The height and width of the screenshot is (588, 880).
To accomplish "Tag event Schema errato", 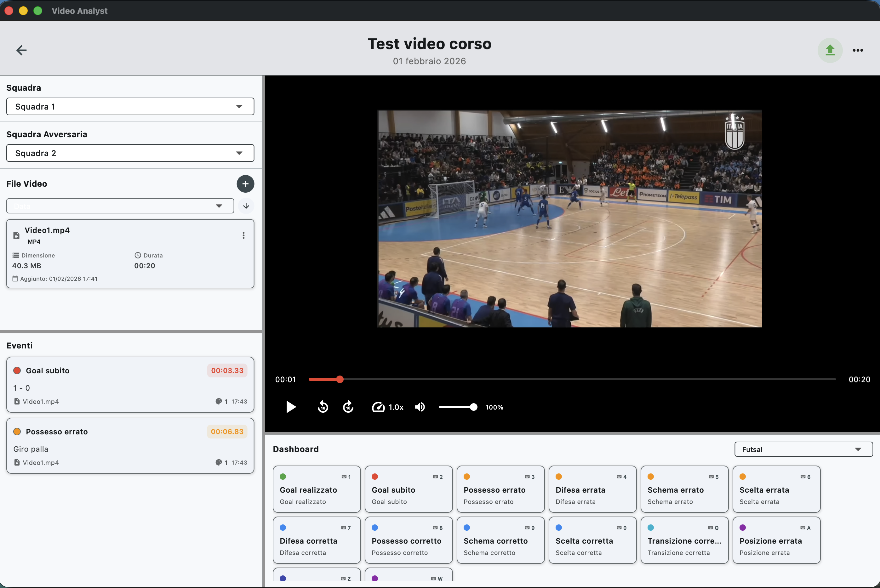I will click(x=684, y=489).
